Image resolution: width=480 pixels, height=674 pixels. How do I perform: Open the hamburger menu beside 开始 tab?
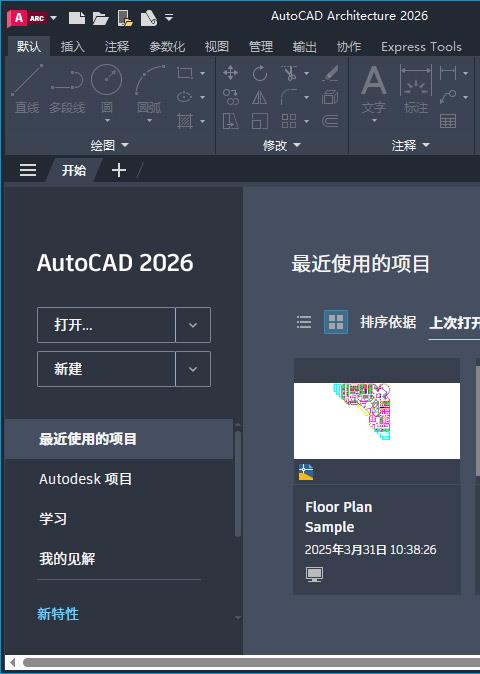tap(28, 170)
